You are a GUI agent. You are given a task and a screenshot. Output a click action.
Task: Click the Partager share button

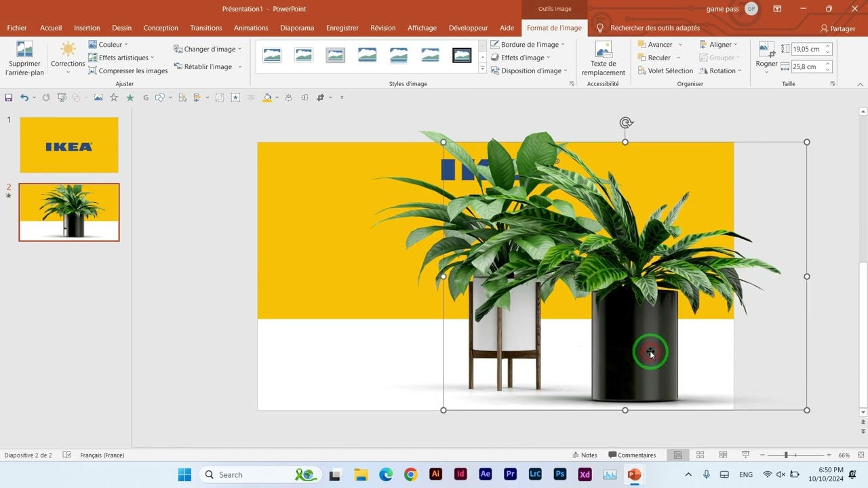tap(838, 28)
